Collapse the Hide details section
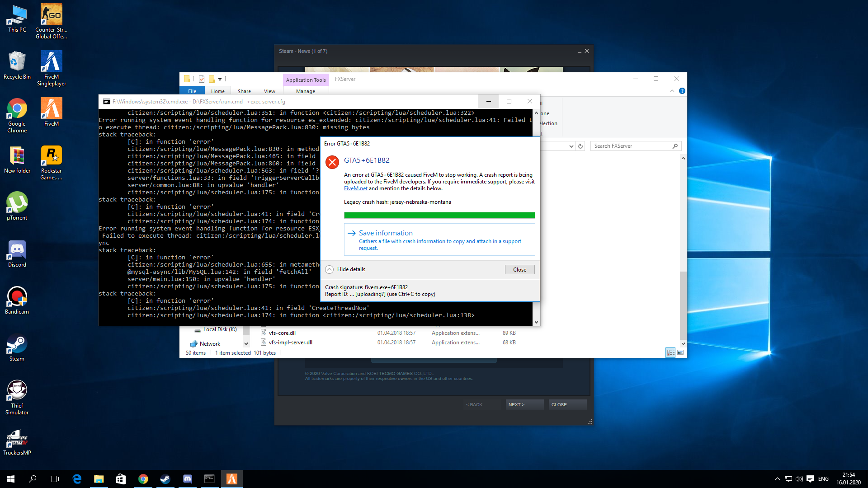Image resolution: width=868 pixels, height=488 pixels. 330,269
